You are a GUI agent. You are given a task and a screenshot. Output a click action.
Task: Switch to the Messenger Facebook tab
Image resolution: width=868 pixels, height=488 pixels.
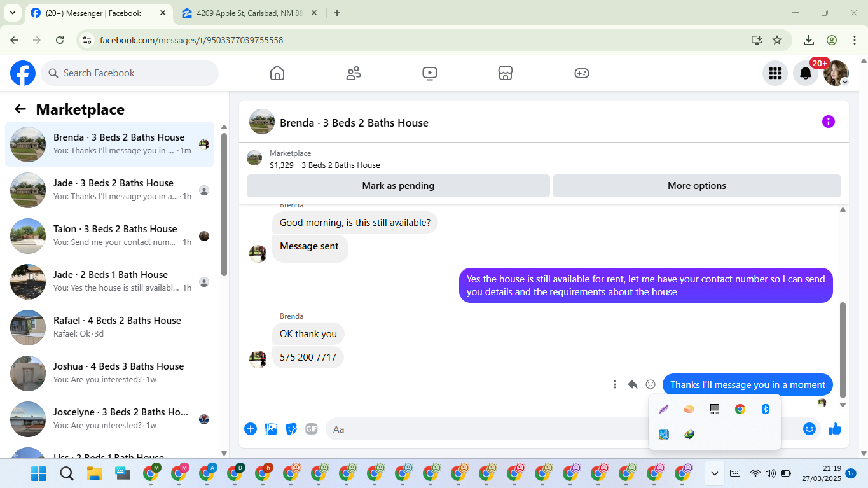(x=98, y=13)
